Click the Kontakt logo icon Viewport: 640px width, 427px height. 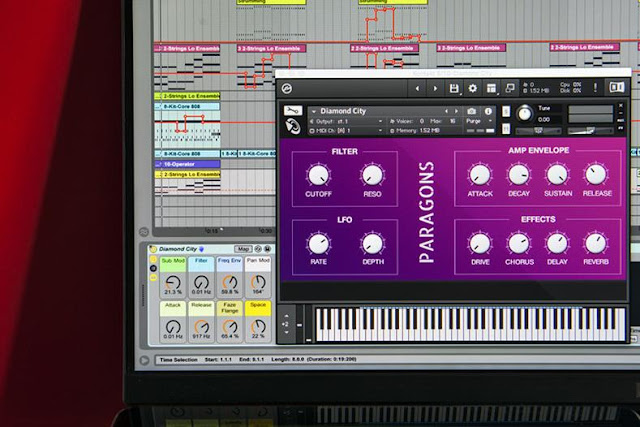287,89
